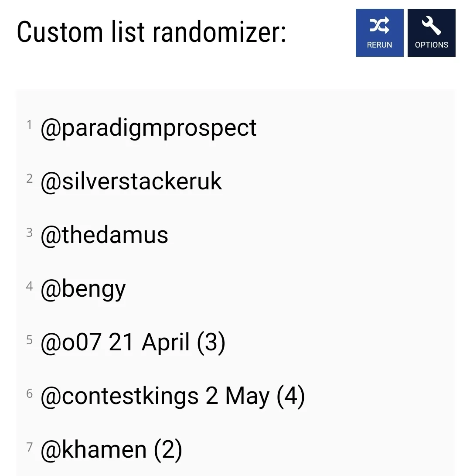Screen dimensions: 463x476
Task: Select the @khamen (2) list item
Action: pos(111,449)
